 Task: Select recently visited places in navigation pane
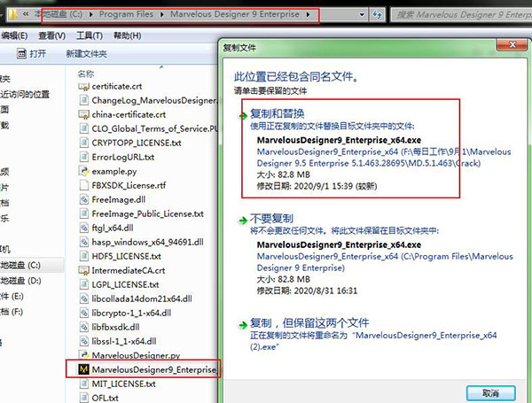tap(25, 94)
